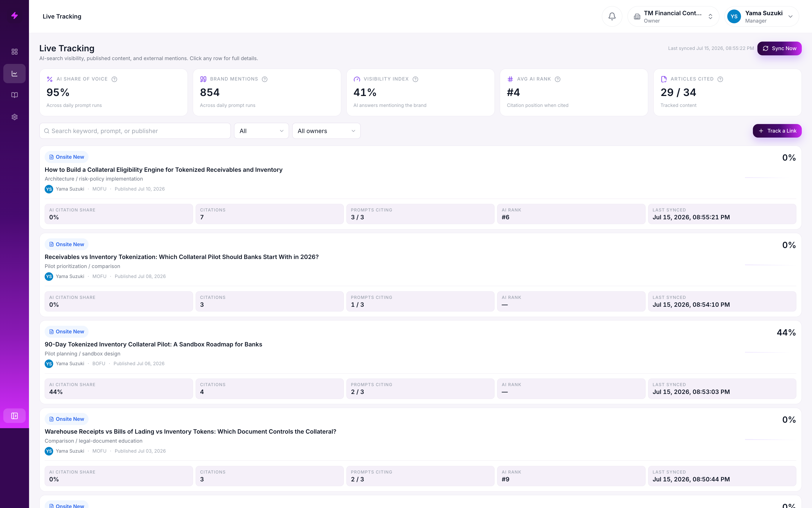Click the Last synced timestamp beside Sync Now
This screenshot has width=812, height=508.
pyautogui.click(x=711, y=48)
